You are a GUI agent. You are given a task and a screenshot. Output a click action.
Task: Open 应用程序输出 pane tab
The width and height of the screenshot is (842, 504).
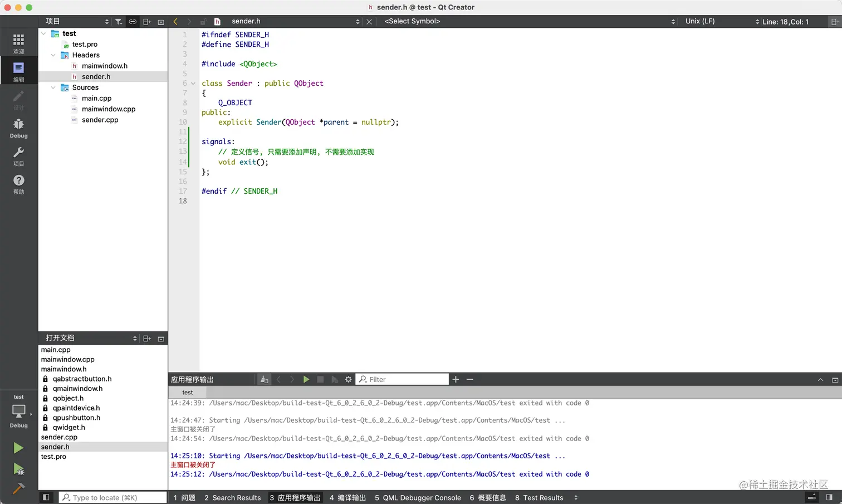coord(295,497)
